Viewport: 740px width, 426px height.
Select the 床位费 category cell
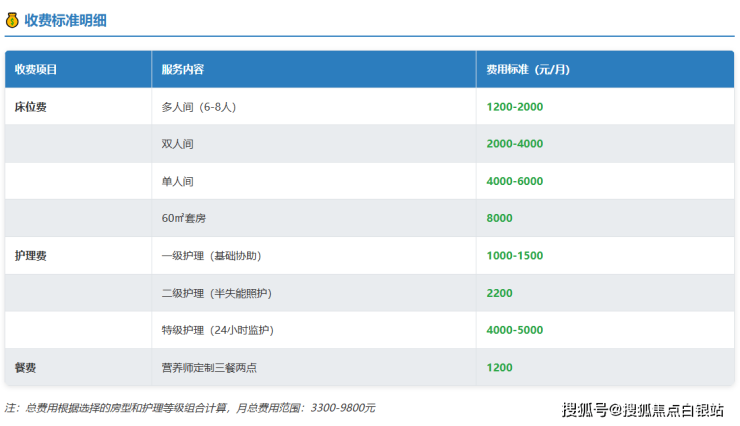(x=30, y=107)
